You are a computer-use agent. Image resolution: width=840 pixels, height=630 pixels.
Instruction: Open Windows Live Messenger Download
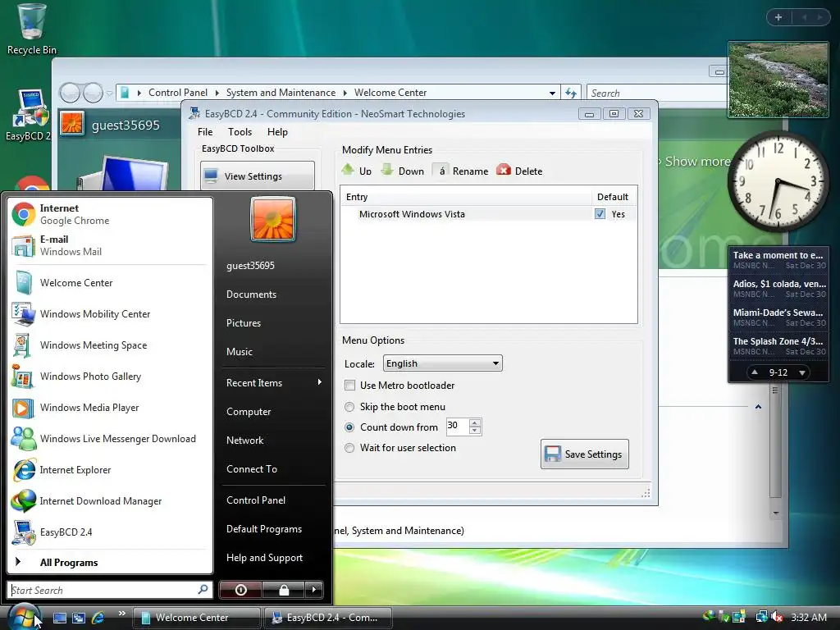[x=110, y=439]
